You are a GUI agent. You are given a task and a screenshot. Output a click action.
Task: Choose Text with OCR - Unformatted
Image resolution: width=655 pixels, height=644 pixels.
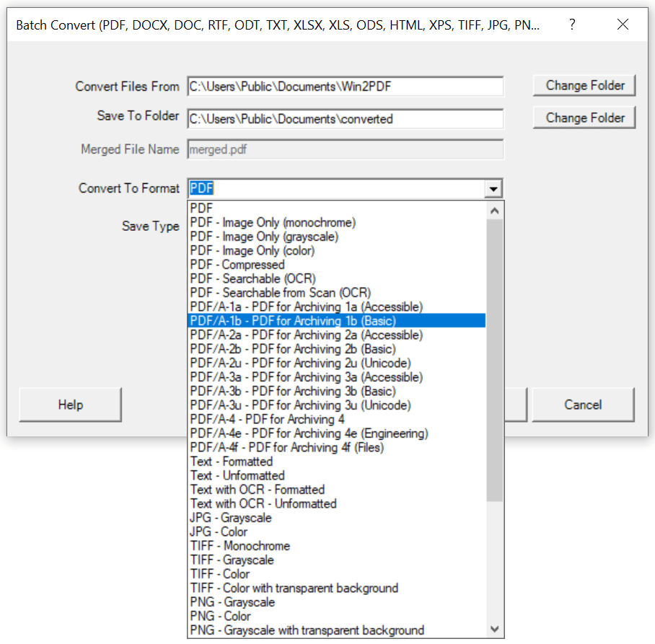tap(337, 503)
